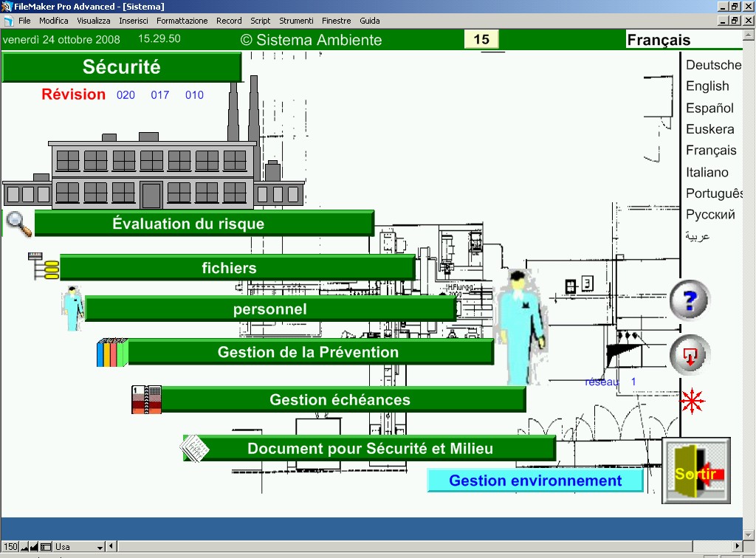
Task: Open the fichiers section
Action: pyautogui.click(x=238, y=267)
